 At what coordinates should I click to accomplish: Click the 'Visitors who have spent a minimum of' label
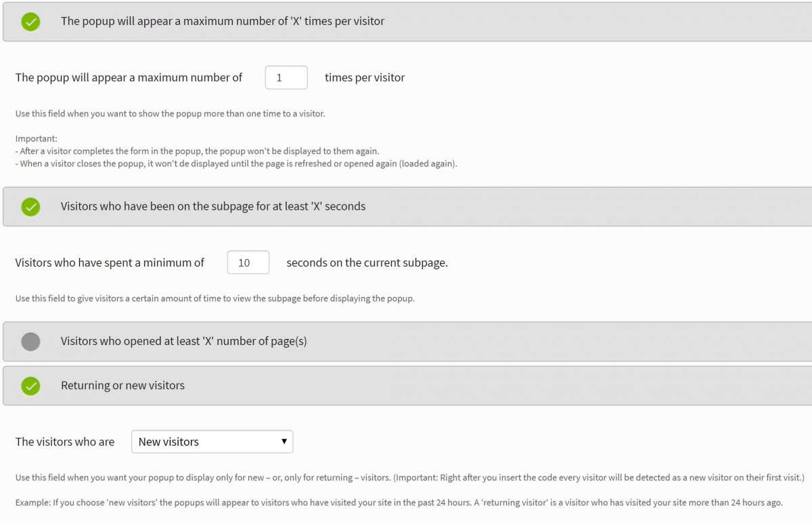point(110,263)
